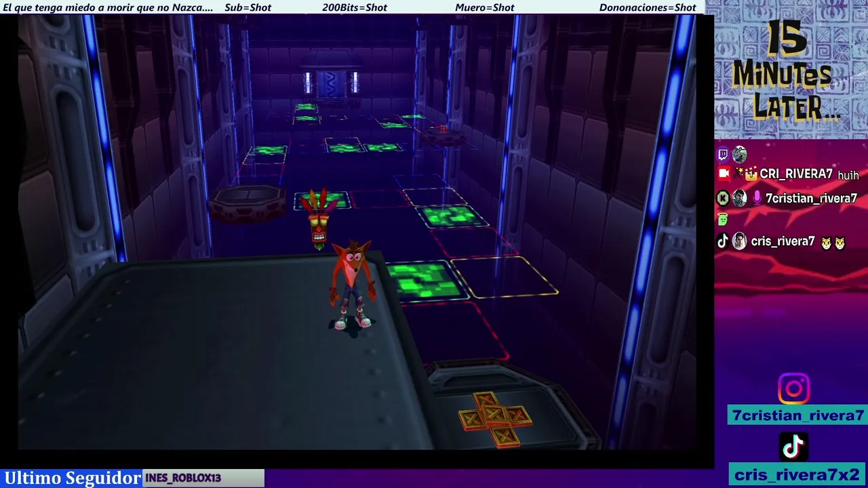
Task: Click the Twitch logo in chat panel
Action: click(723, 155)
